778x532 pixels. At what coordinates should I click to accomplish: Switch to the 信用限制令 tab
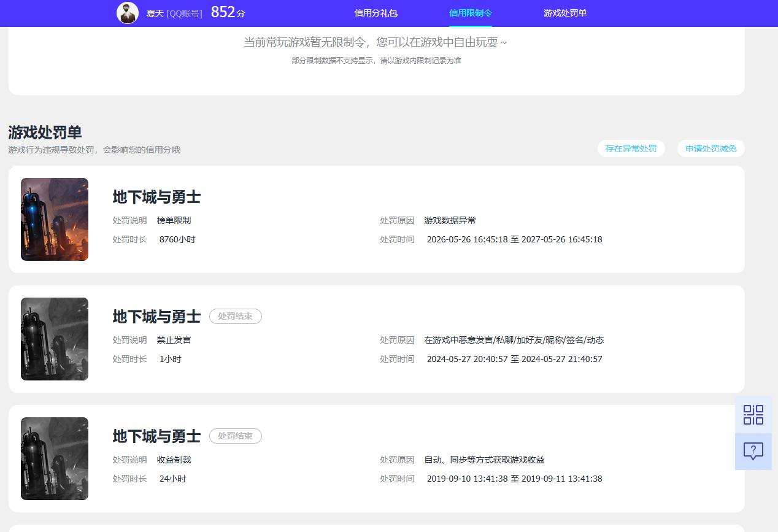click(471, 13)
